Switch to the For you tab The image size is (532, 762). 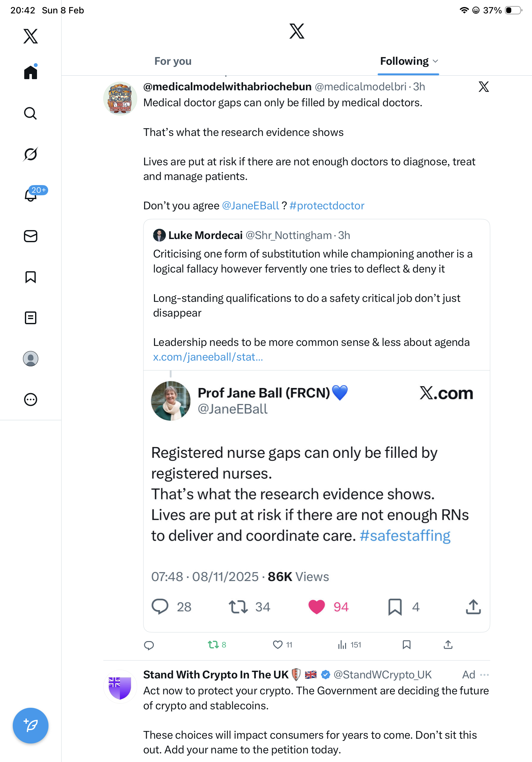coord(173,61)
